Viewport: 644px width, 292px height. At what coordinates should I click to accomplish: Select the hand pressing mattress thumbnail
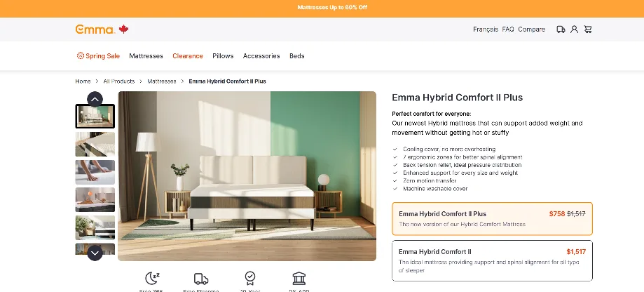95,172
